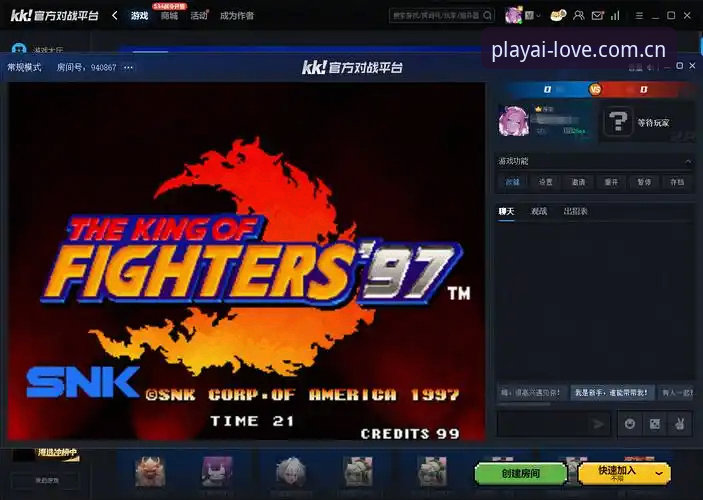Open the 出招表 tab
Screen dimensions: 703x500
[x=575, y=211]
